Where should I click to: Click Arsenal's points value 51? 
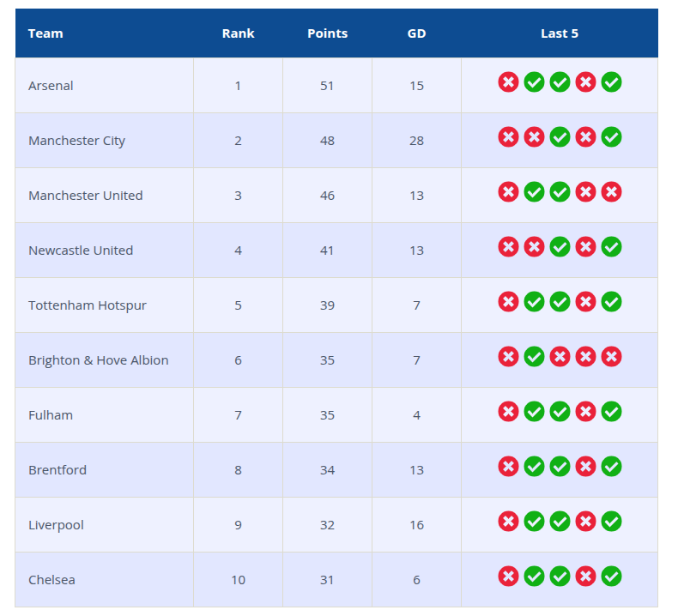pyautogui.click(x=327, y=86)
